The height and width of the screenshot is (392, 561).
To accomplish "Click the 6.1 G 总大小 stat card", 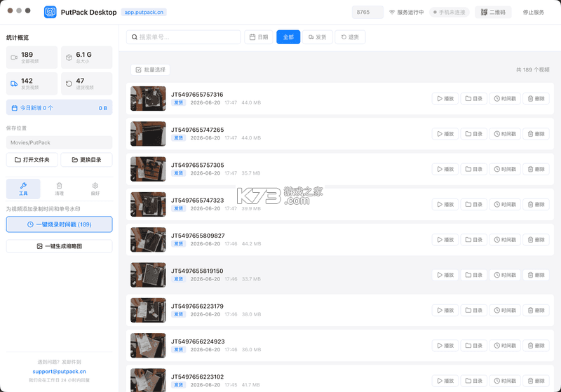I will coord(86,58).
